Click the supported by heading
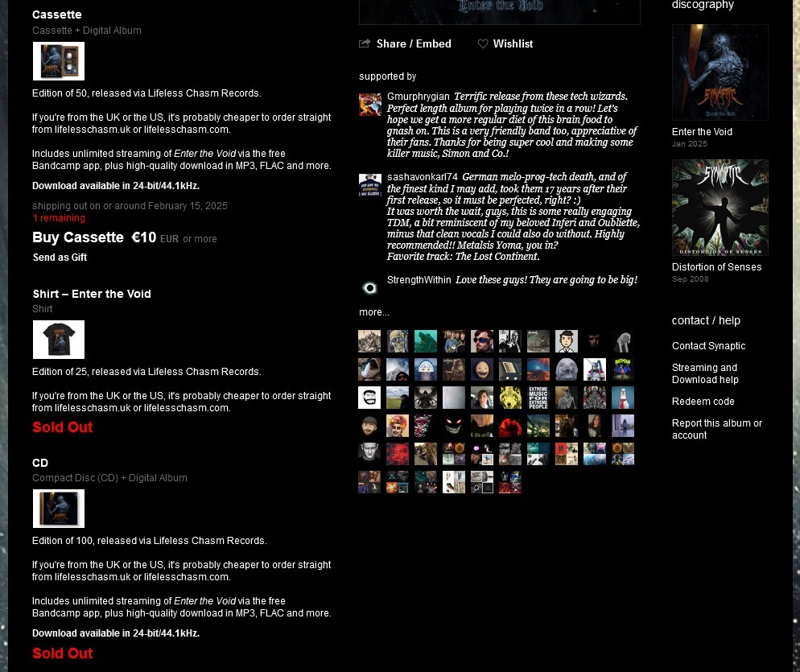Image resolution: width=800 pixels, height=672 pixels. tap(387, 76)
